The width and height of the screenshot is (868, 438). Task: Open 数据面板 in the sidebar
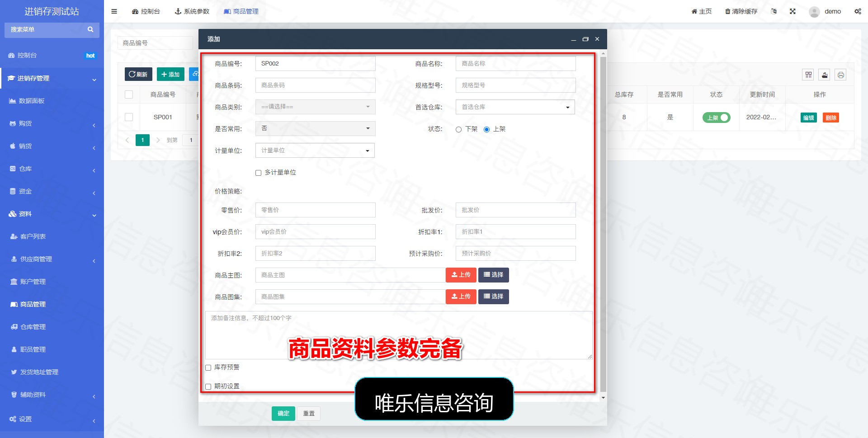[x=32, y=101]
